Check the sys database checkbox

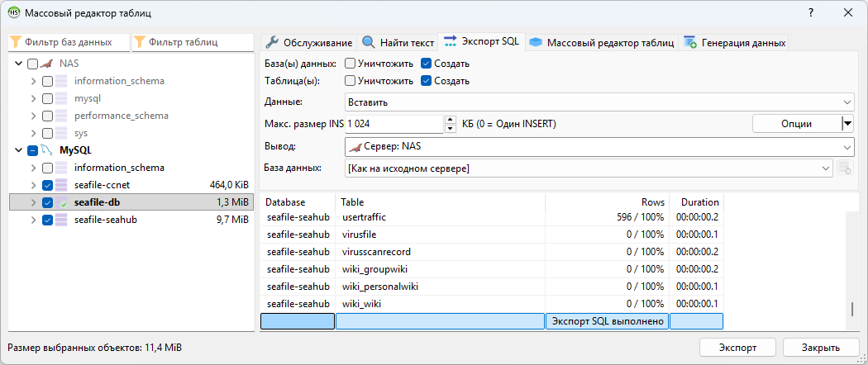pyautogui.click(x=48, y=133)
